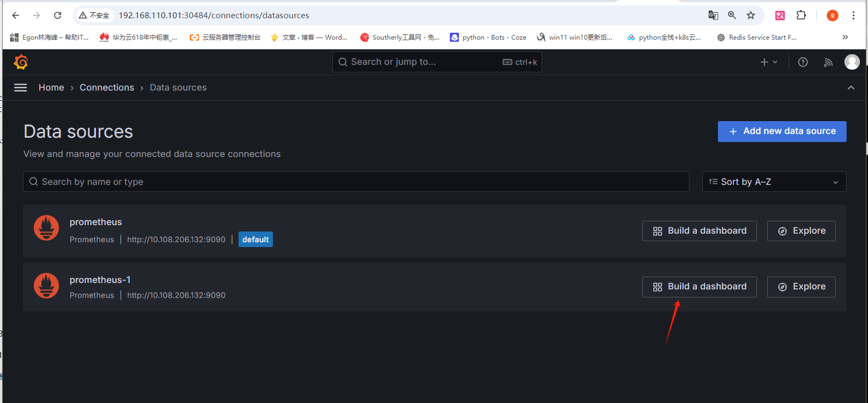This screenshot has width=868, height=403.
Task: Click Explore for prometheus-1
Action: 802,287
